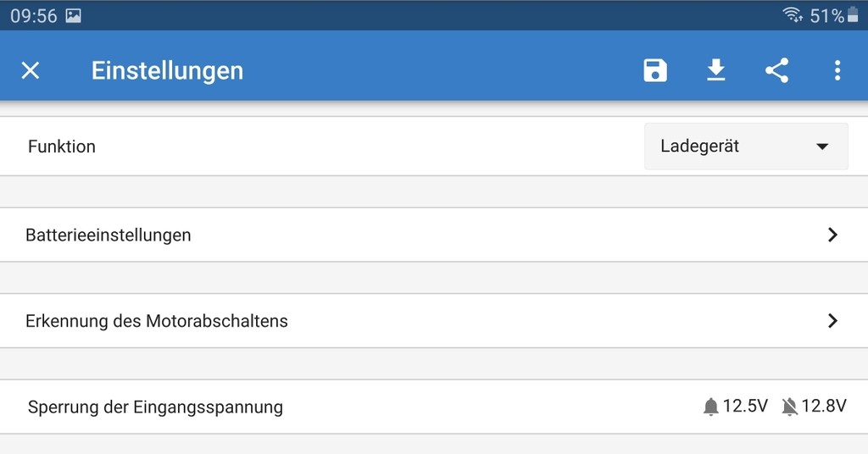
Task: Open the Funktion Ladegerät dropdown
Action: [x=746, y=147]
